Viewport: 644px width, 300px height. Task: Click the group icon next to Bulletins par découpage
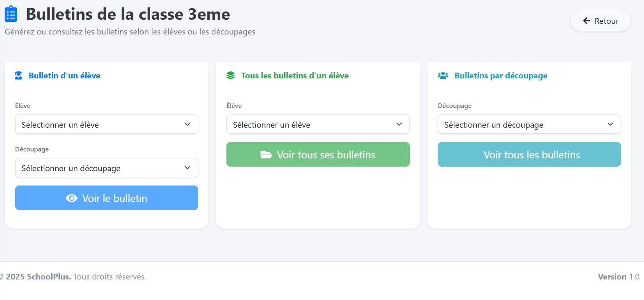(x=443, y=76)
